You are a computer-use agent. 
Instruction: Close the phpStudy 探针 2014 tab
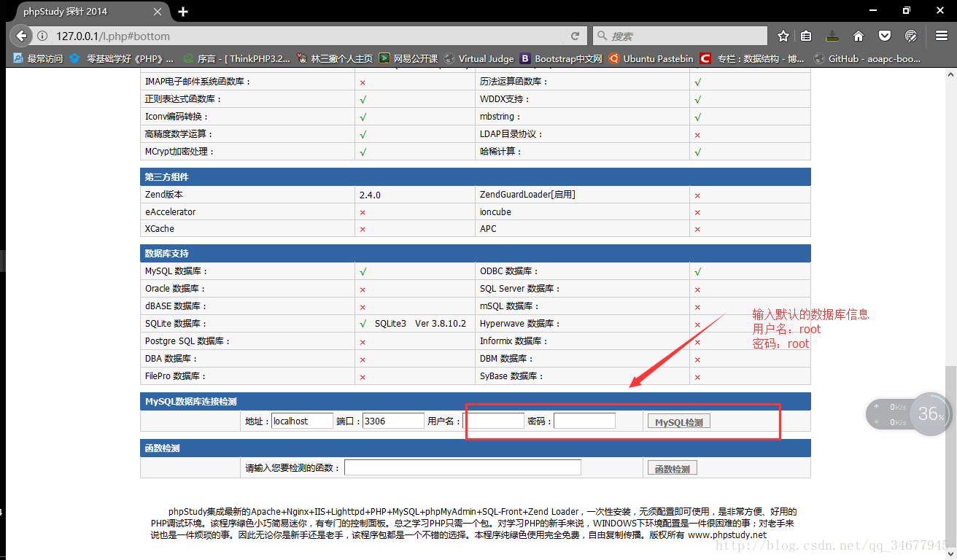(159, 12)
